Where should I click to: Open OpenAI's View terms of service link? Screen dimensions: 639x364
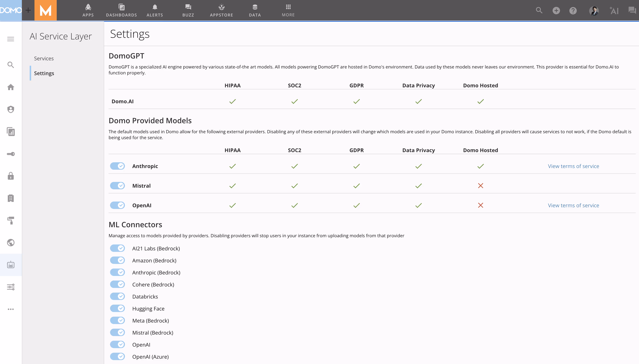(573, 205)
